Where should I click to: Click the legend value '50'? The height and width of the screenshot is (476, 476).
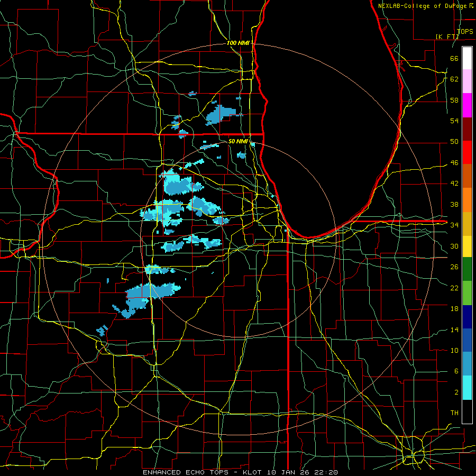(x=454, y=142)
